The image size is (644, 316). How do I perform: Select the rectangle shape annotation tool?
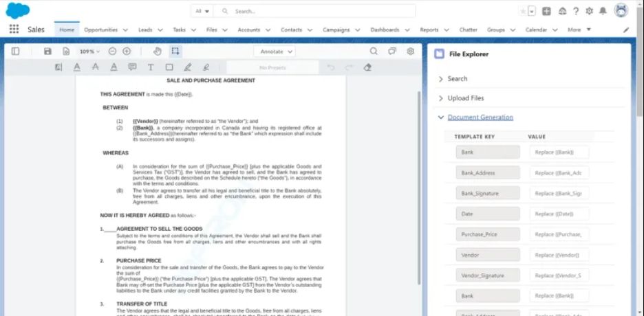[169, 67]
